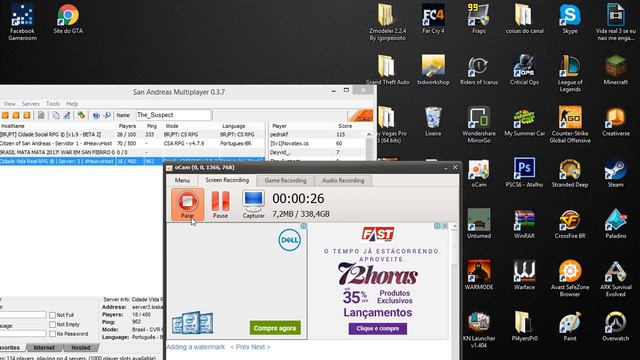Open the League of Legends desktop icon
The width and height of the screenshot is (640, 360).
pos(570,73)
